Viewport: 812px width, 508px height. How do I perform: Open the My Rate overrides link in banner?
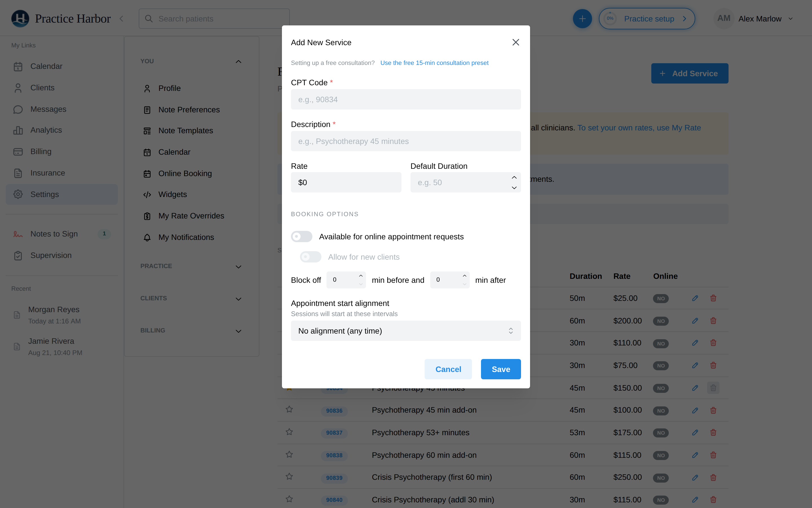tap(639, 128)
